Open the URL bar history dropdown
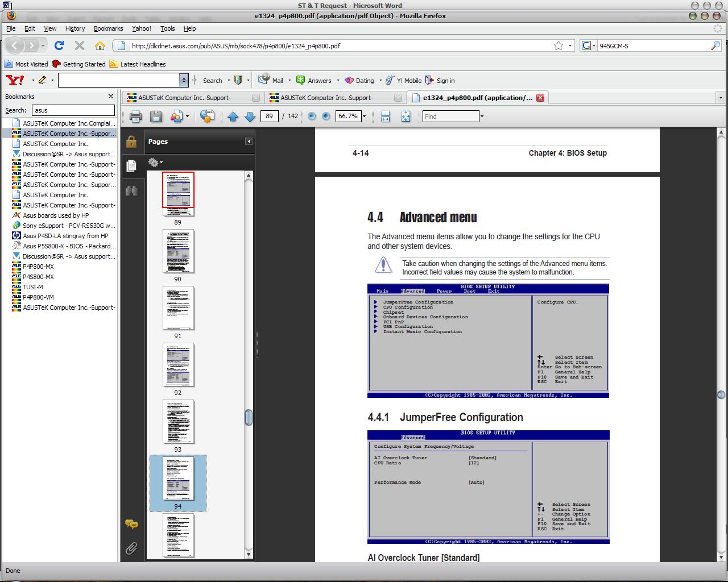 tap(570, 45)
